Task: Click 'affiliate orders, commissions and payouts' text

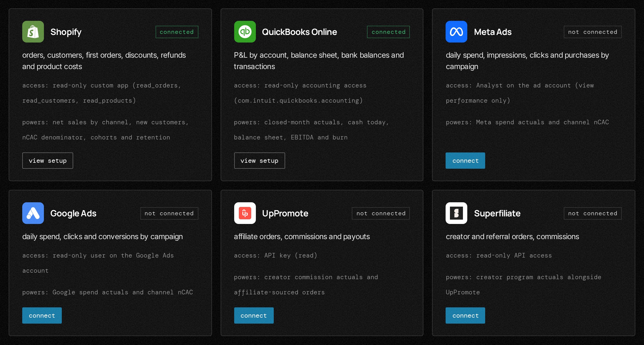Action: [302, 236]
